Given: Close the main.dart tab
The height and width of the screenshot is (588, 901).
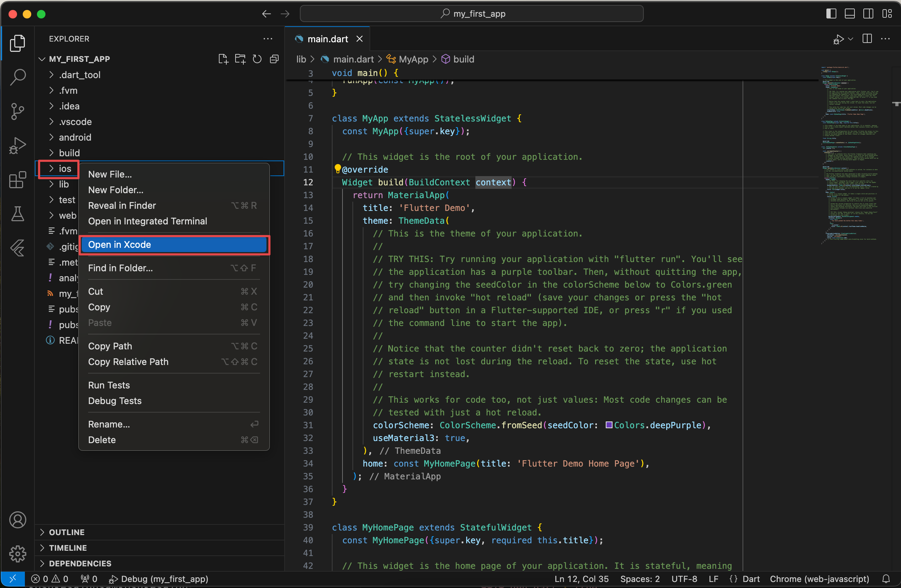Looking at the screenshot, I should (359, 39).
